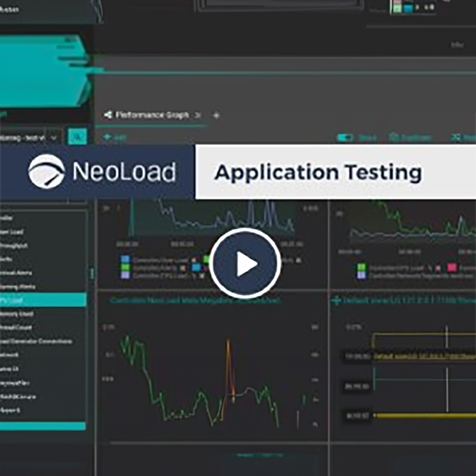The width and height of the screenshot is (476, 476).
Task: Add a new tab with plus icon
Action: [x=217, y=115]
